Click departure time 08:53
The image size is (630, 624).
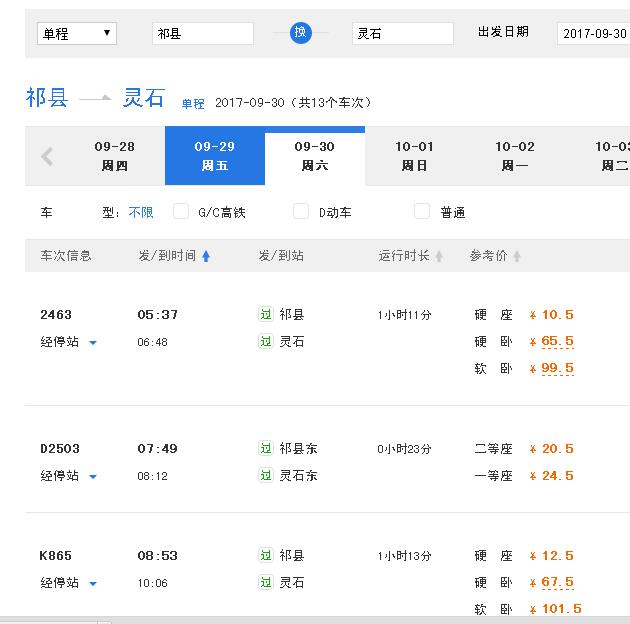coord(158,556)
